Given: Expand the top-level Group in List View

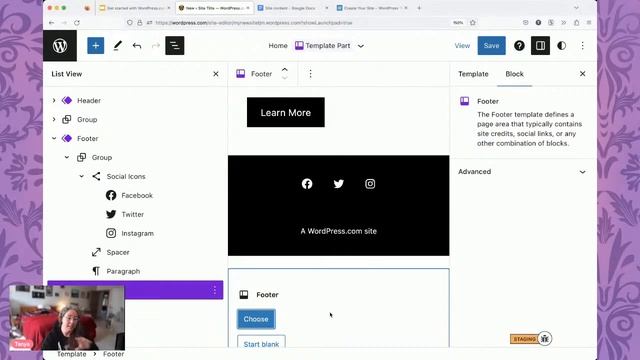Looking at the screenshot, I should coord(54,120).
